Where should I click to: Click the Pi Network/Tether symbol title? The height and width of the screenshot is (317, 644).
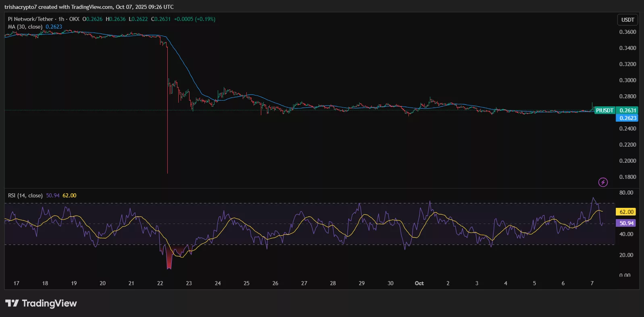coord(31,19)
